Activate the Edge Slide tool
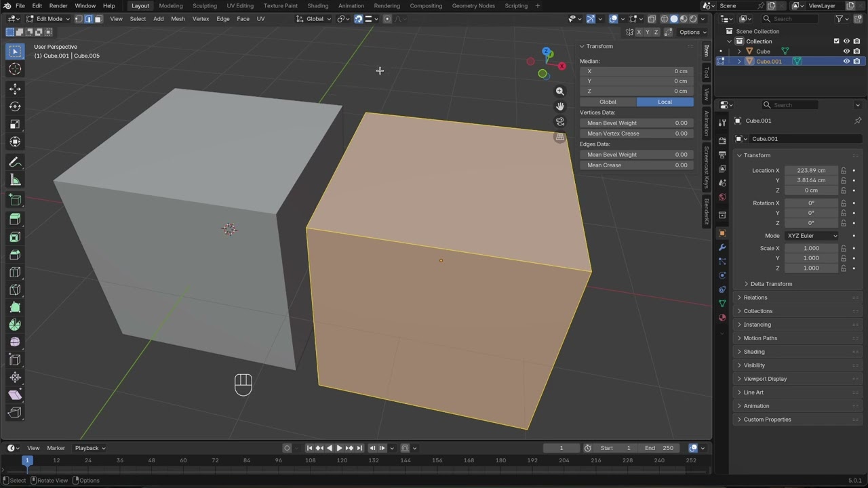 click(15, 360)
